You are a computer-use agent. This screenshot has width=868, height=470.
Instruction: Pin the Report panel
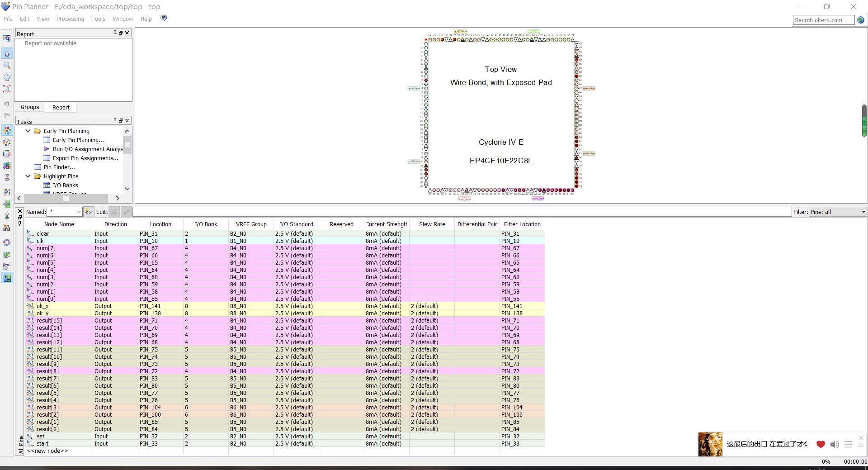pyautogui.click(x=115, y=33)
